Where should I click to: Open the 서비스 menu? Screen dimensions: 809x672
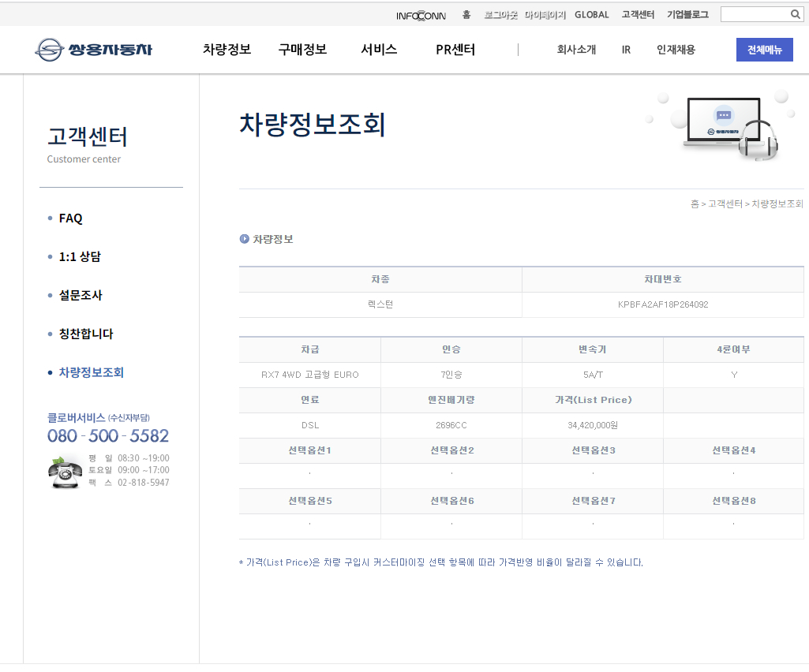379,50
